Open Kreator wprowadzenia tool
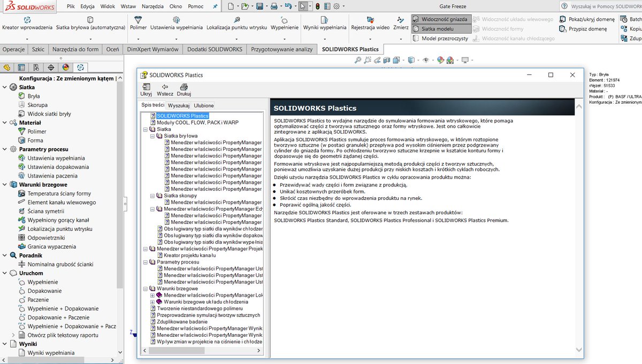The height and width of the screenshot is (364, 642). (x=27, y=23)
